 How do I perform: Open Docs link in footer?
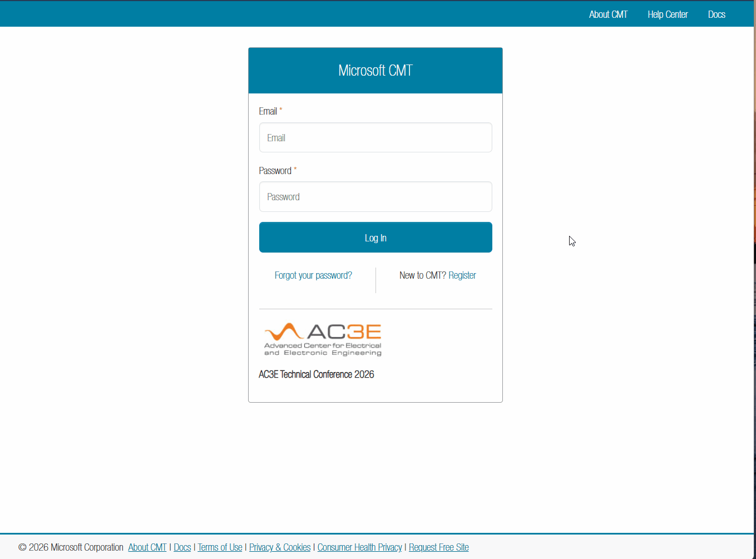click(x=182, y=547)
